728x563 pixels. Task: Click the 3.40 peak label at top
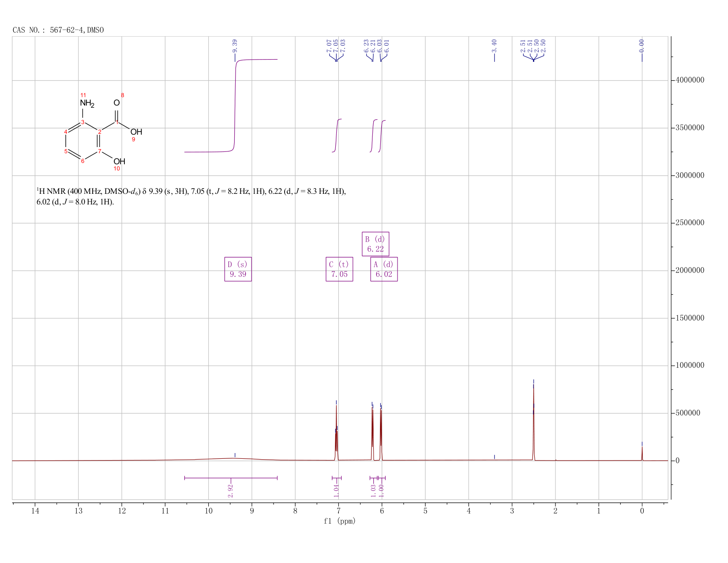494,46
